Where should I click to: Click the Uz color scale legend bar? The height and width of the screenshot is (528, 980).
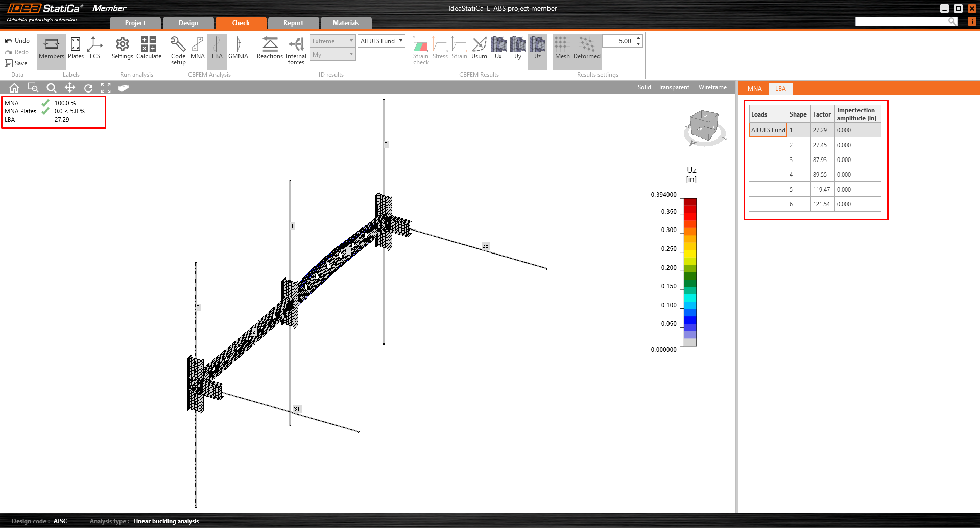tap(690, 272)
